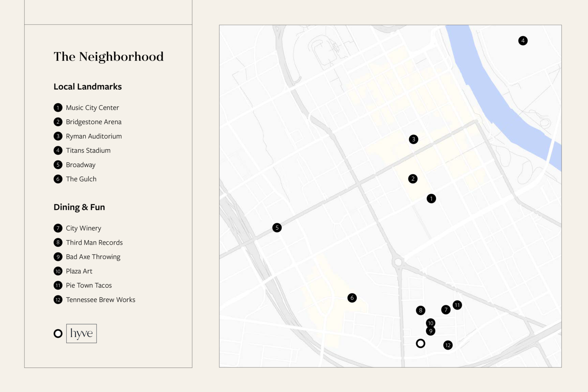
Task: Click the Dining & Fun heading
Action: (79, 207)
